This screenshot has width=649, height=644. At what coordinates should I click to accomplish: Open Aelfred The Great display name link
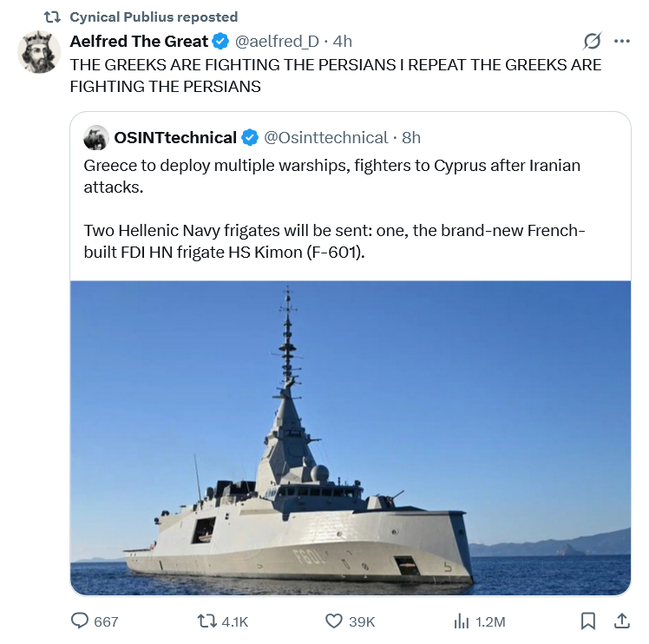[x=139, y=42]
